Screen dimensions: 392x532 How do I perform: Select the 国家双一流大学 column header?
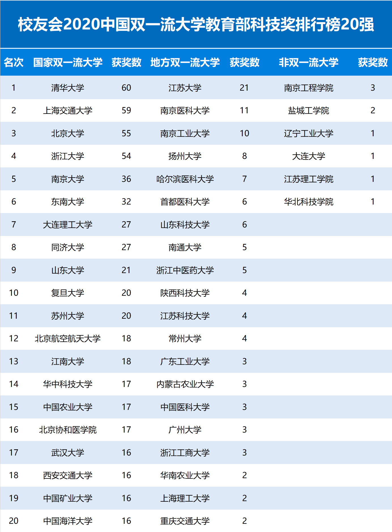click(x=68, y=62)
